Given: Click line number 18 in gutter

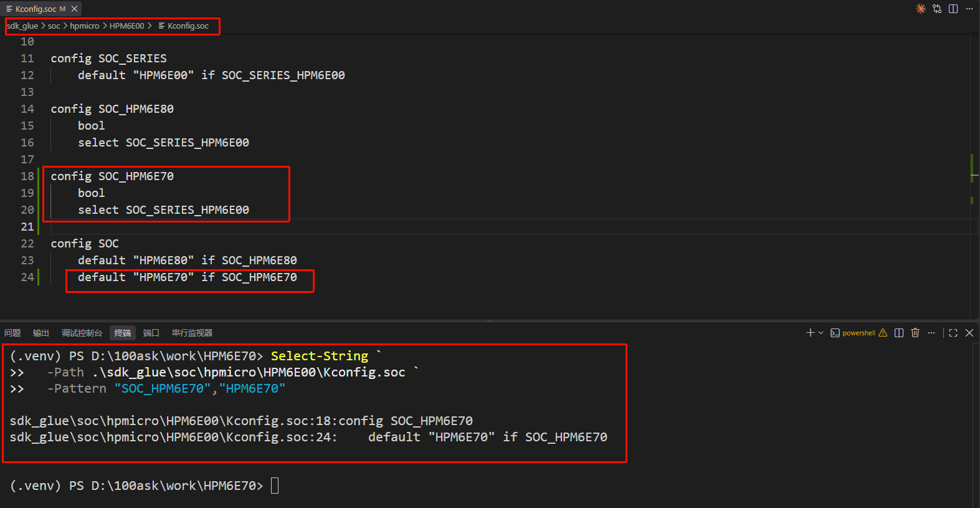Looking at the screenshot, I should [27, 176].
